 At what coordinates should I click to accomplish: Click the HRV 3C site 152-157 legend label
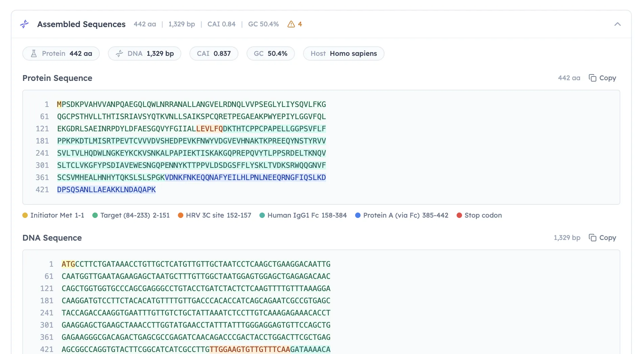pyautogui.click(x=218, y=215)
